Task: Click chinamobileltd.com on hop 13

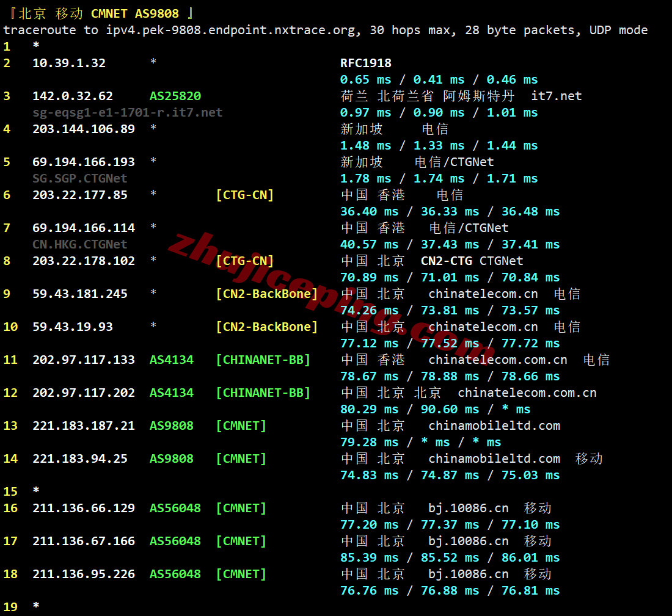Action: pos(494,426)
